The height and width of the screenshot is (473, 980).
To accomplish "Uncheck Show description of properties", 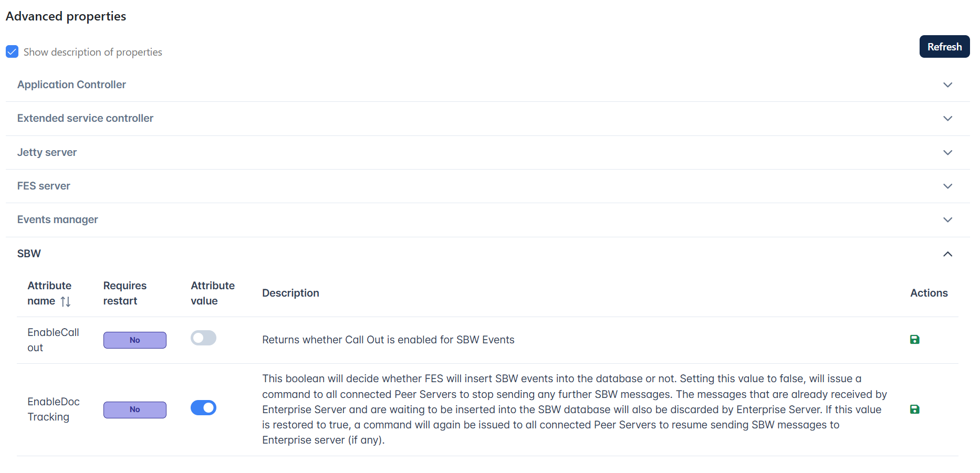I will 12,51.
